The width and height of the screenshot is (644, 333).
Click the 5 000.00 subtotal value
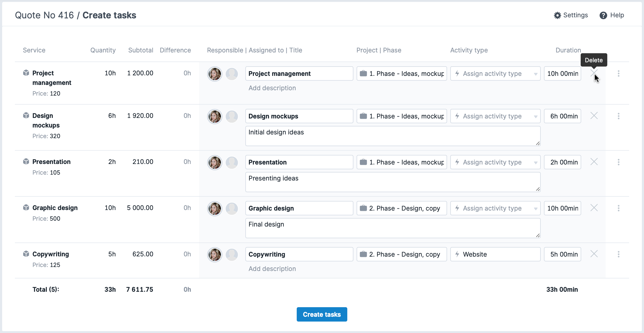(x=140, y=208)
